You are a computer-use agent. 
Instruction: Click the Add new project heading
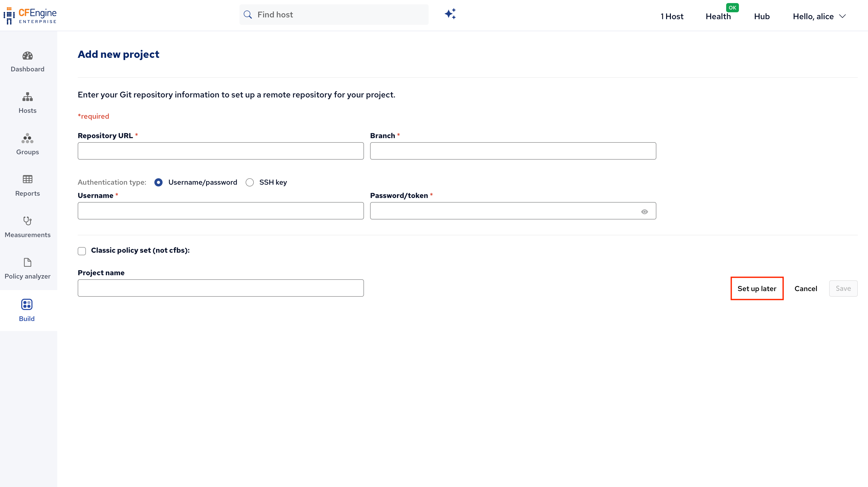tap(119, 54)
